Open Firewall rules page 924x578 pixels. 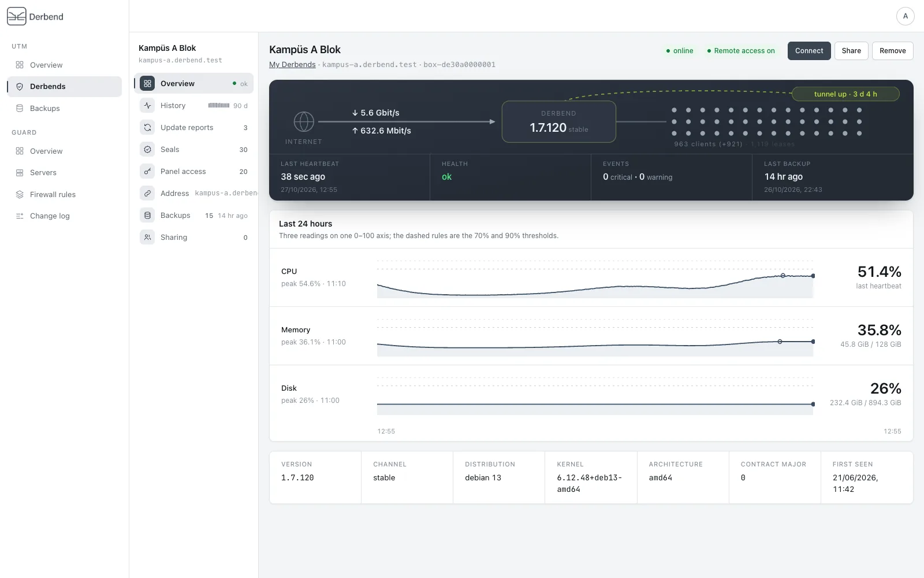pyautogui.click(x=65, y=194)
